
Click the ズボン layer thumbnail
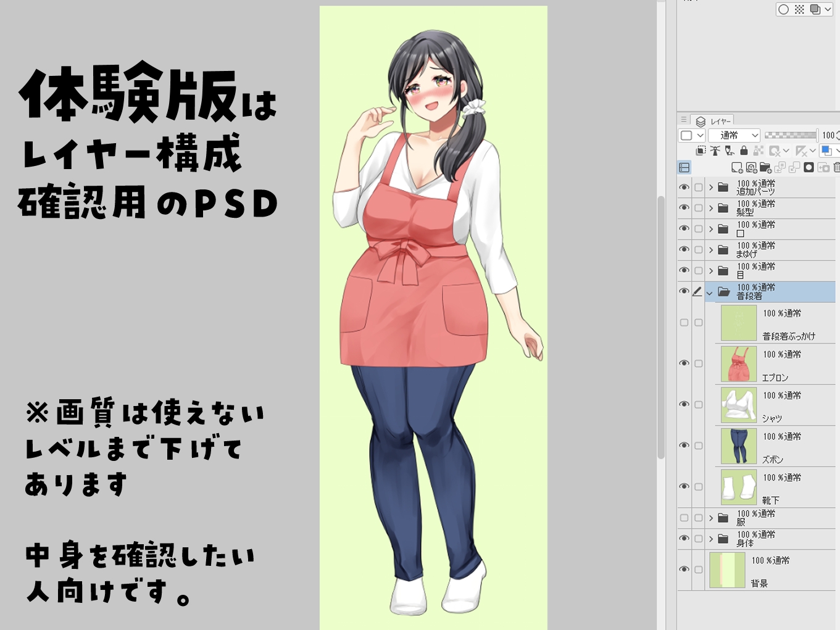(739, 446)
